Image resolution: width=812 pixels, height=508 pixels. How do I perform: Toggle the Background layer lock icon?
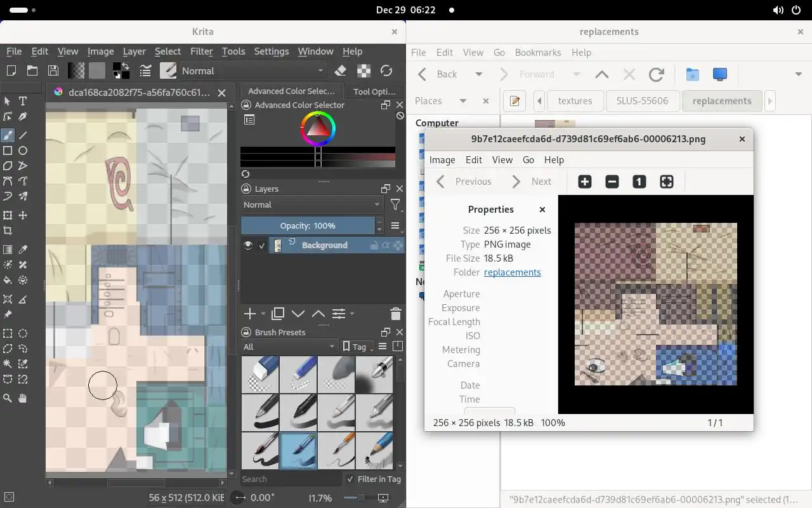[374, 245]
